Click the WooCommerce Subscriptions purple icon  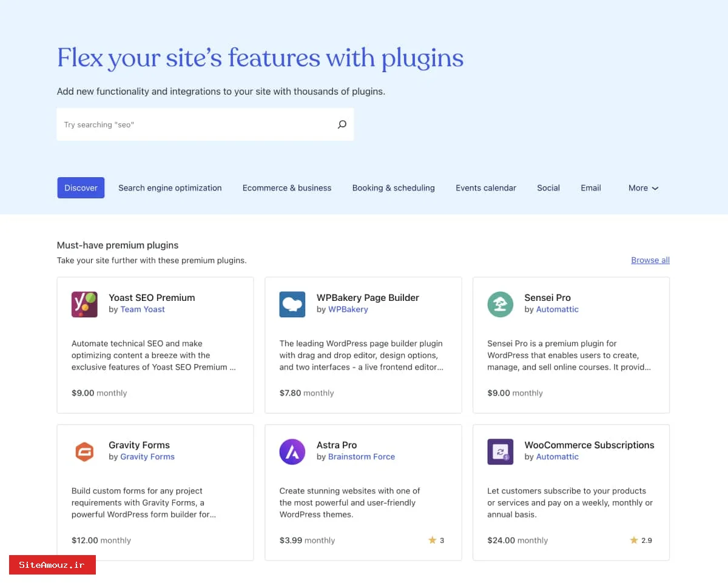[x=500, y=451]
